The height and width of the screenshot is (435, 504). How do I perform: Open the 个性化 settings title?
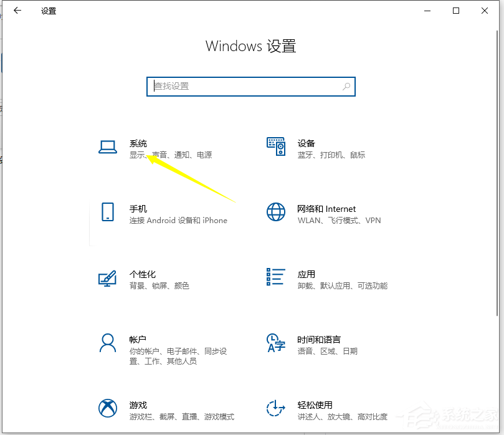[143, 274]
